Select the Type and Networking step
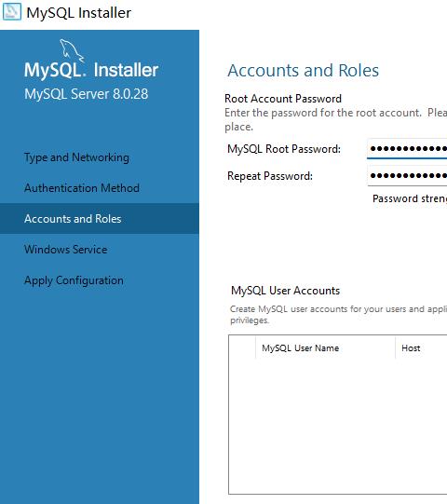The width and height of the screenshot is (447, 504). click(x=76, y=157)
